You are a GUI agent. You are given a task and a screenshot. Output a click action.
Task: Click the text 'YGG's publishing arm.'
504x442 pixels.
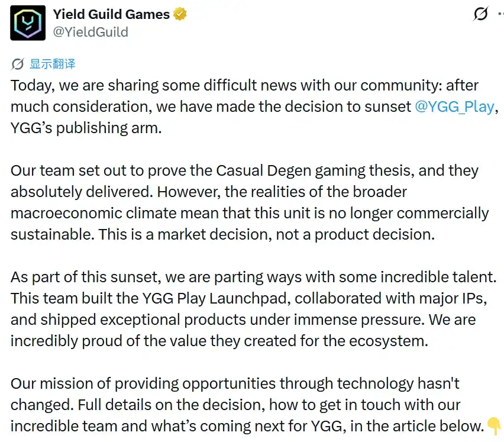[x=86, y=128]
